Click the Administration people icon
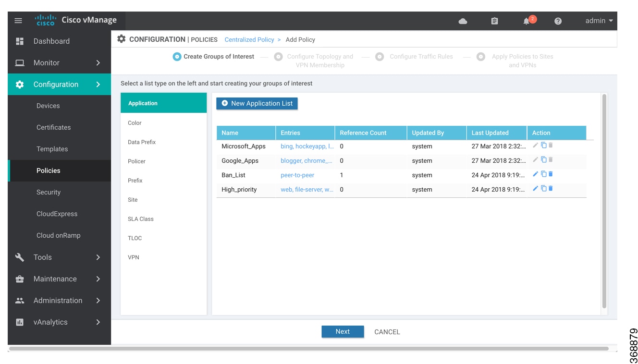 point(20,301)
